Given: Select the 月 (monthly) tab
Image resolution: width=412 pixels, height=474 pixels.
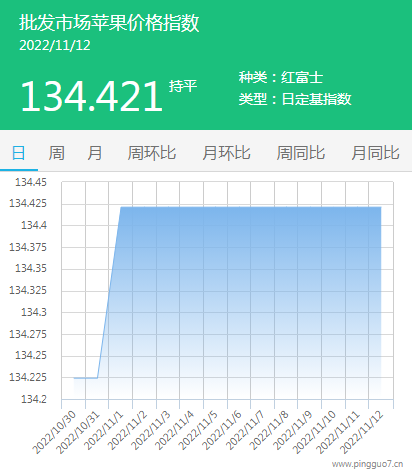Looking at the screenshot, I should [x=95, y=153].
